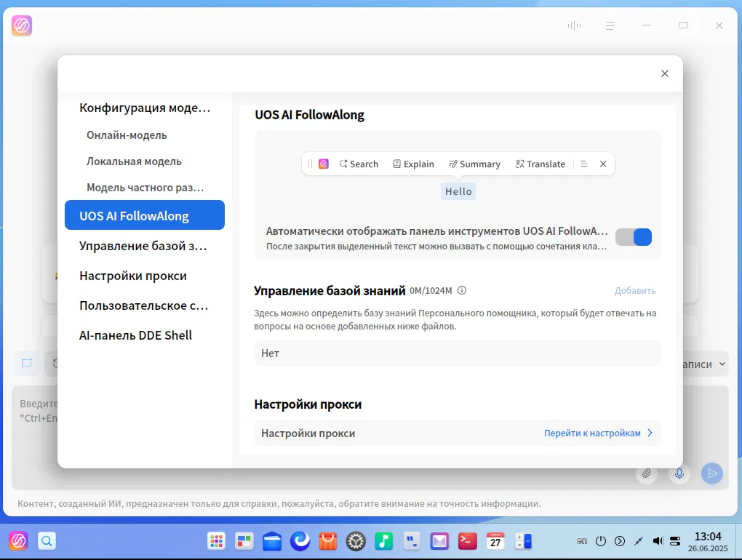Click Search in FollowAlong preview toolbar

(359, 164)
